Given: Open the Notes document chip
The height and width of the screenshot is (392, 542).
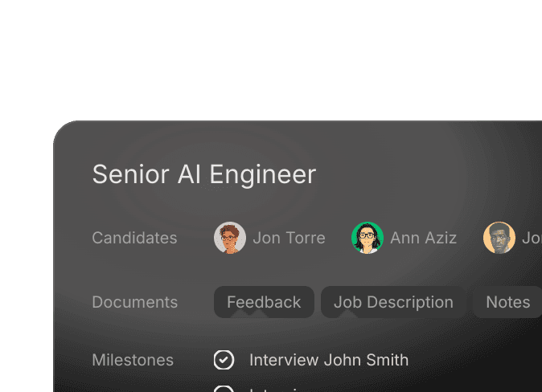Looking at the screenshot, I should (x=507, y=302).
